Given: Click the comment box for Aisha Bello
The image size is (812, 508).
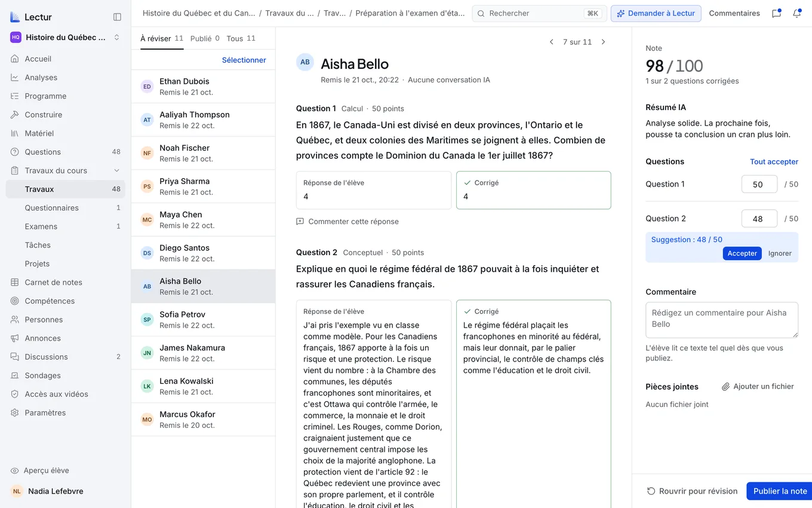Looking at the screenshot, I should [722, 320].
